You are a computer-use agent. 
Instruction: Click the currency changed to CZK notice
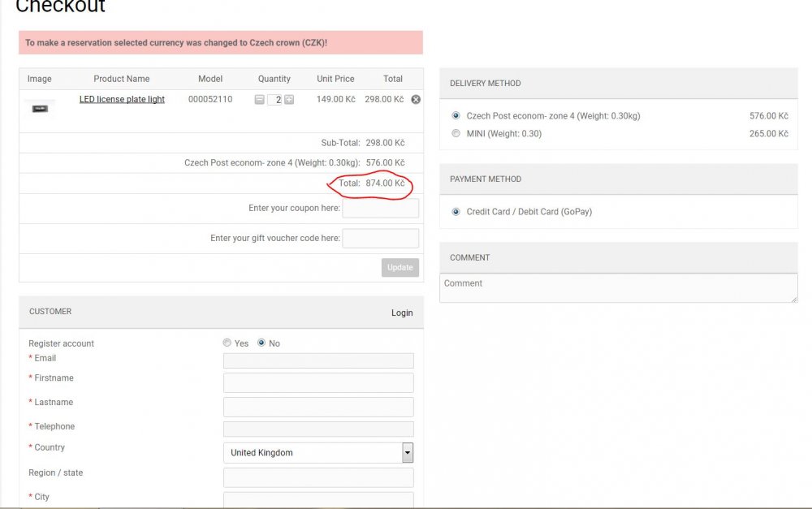[x=221, y=42]
